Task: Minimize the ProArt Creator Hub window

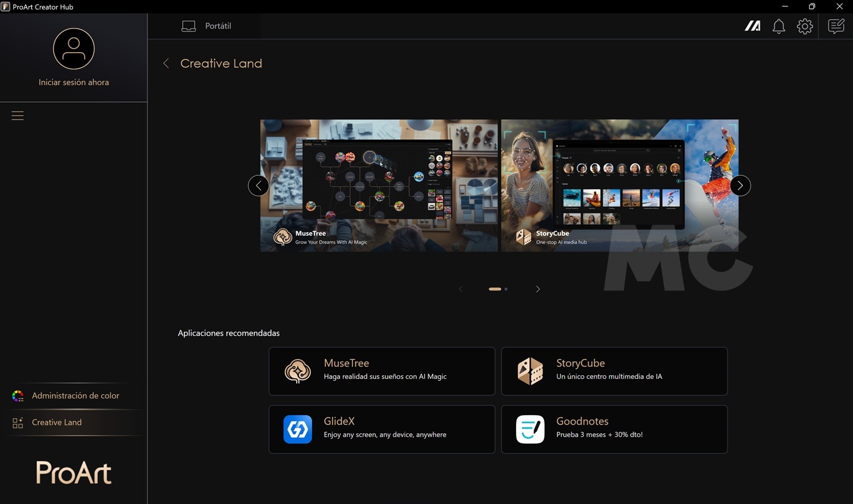Action: coord(785,7)
